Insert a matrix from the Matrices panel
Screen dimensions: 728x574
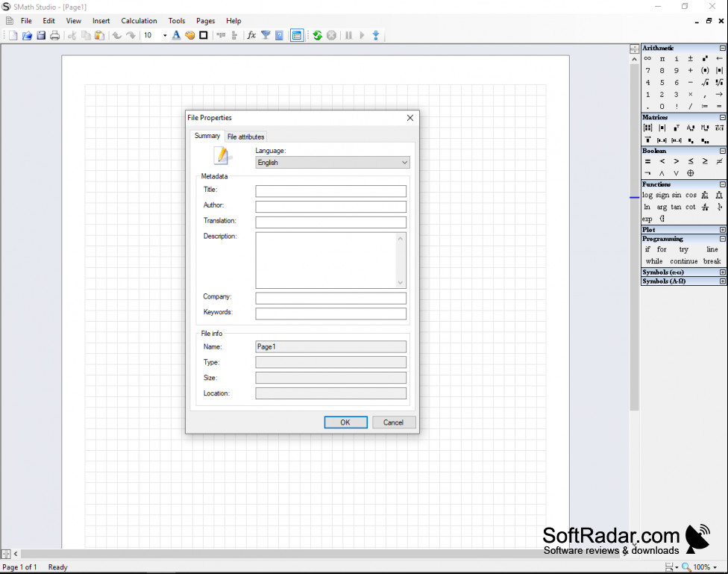tap(647, 128)
